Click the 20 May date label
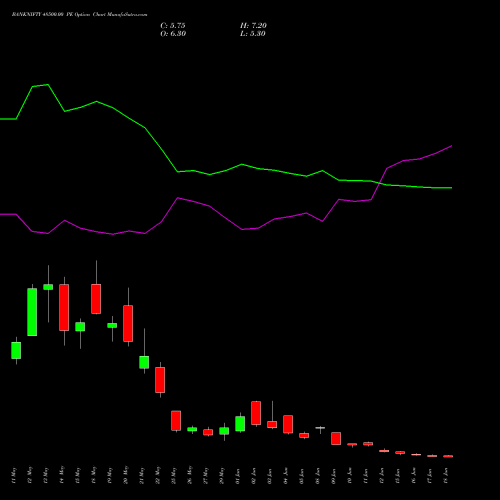 [x=126, y=475]
